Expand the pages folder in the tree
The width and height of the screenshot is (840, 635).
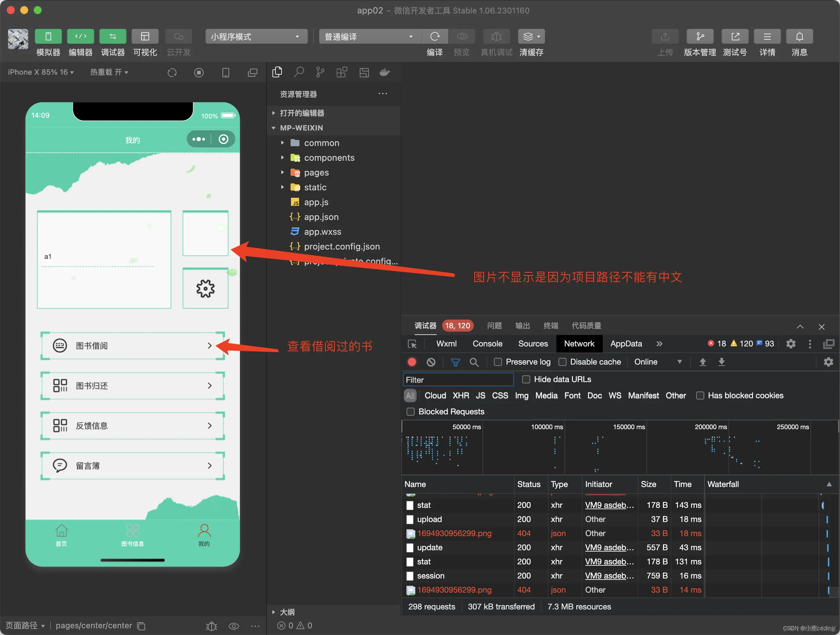pos(316,173)
